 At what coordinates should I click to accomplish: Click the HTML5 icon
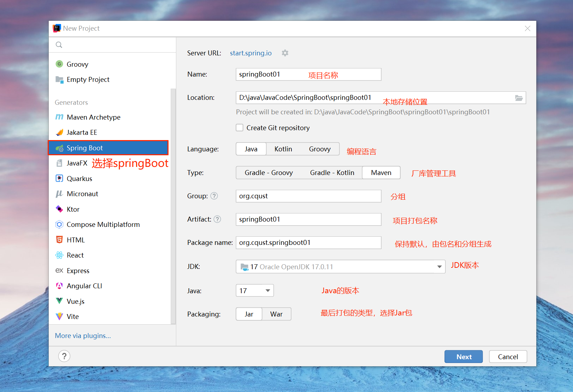pos(59,240)
